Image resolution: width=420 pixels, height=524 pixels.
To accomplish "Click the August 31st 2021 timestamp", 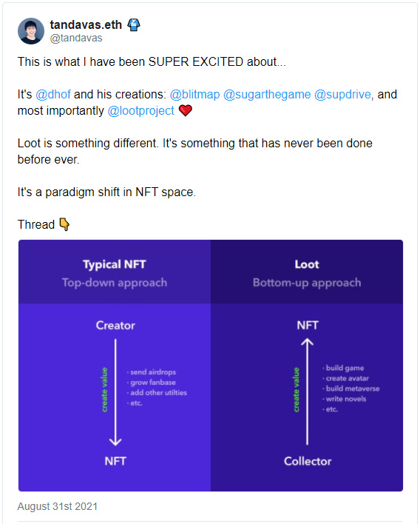I will 58,506.
